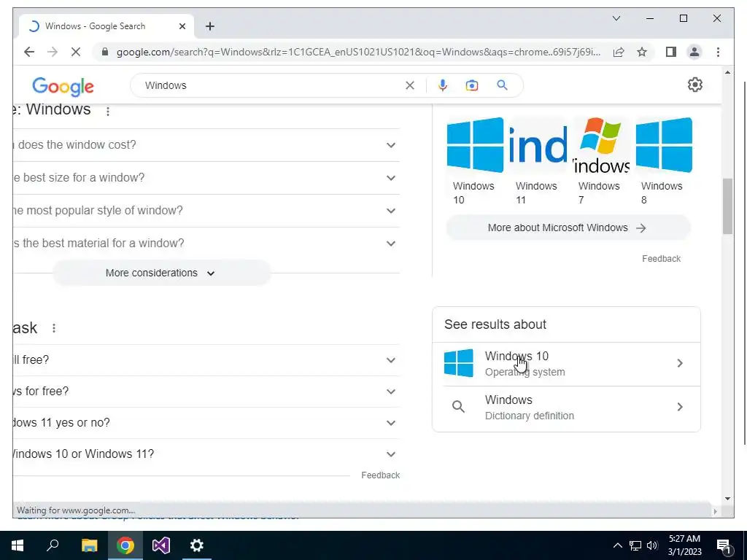Click More about Microsoft Windows button

(x=568, y=227)
